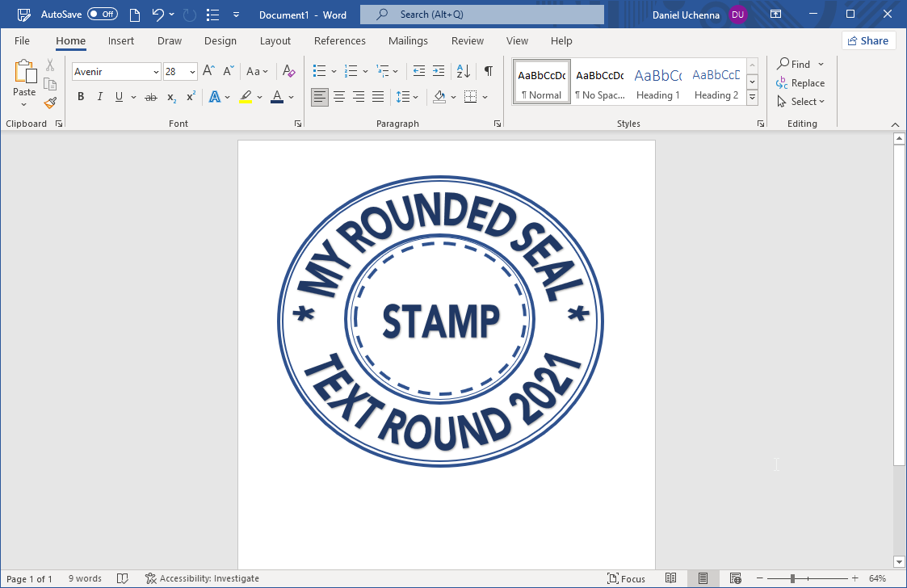Toggle Italic formatting
The width and height of the screenshot is (907, 588).
(99, 96)
